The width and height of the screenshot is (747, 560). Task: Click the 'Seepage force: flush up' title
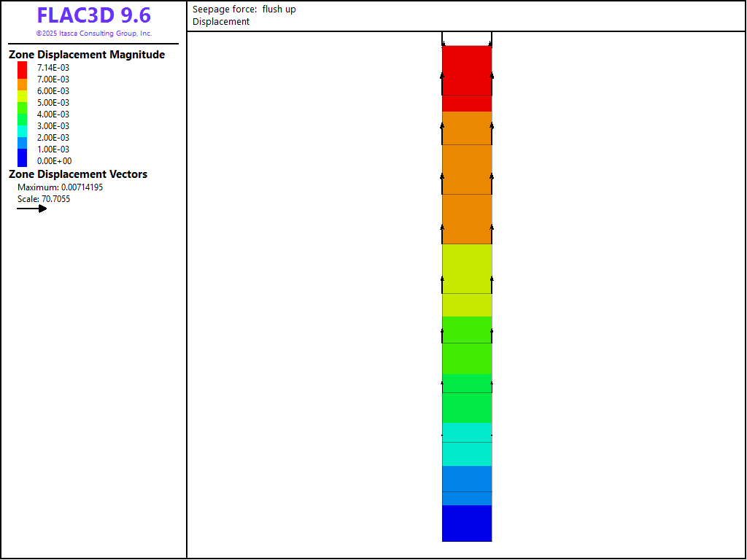pos(244,9)
